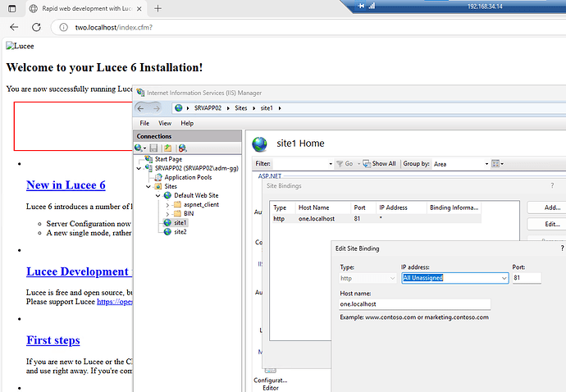This screenshot has width=566, height=392.
Task: Collapse the Sites tree node
Action: [x=148, y=186]
